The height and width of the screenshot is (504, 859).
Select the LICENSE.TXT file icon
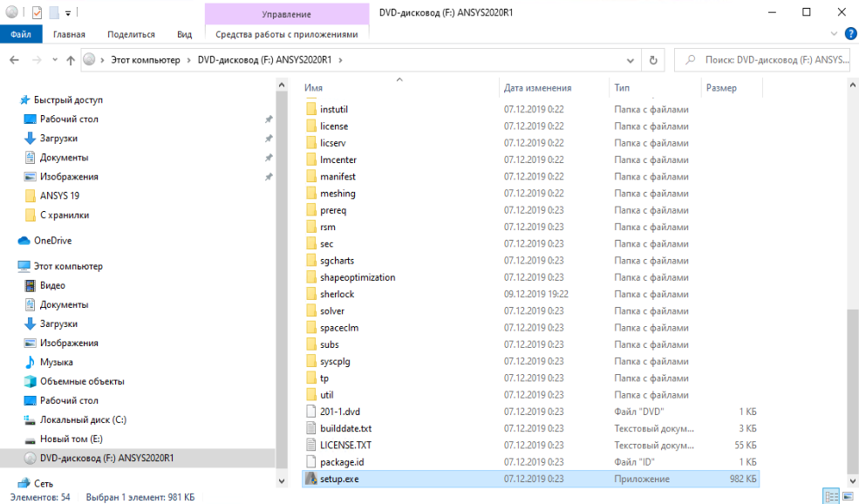click(x=311, y=445)
